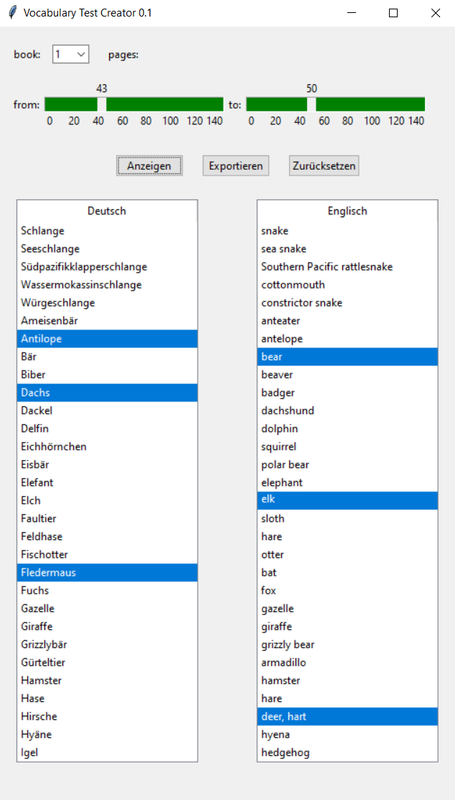The height and width of the screenshot is (800, 455).
Task: Minimize the Vocabulary Test Creator window
Action: click(x=351, y=13)
